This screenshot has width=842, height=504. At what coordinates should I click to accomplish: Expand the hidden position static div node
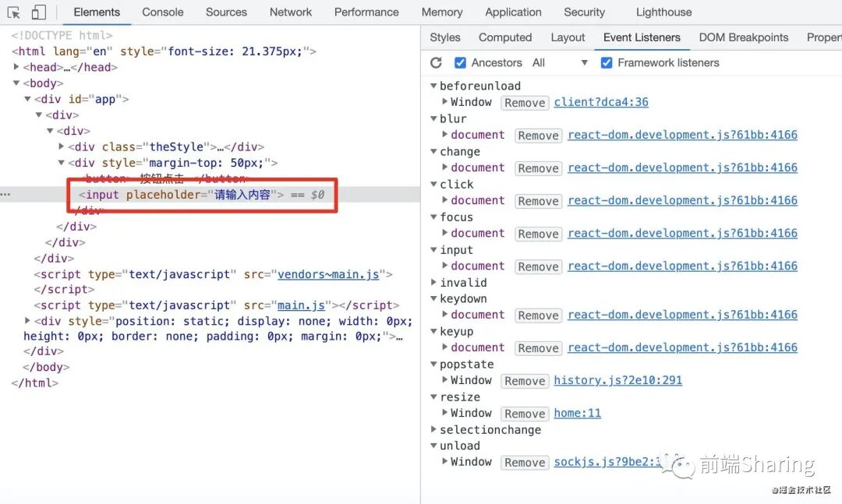[x=27, y=320]
